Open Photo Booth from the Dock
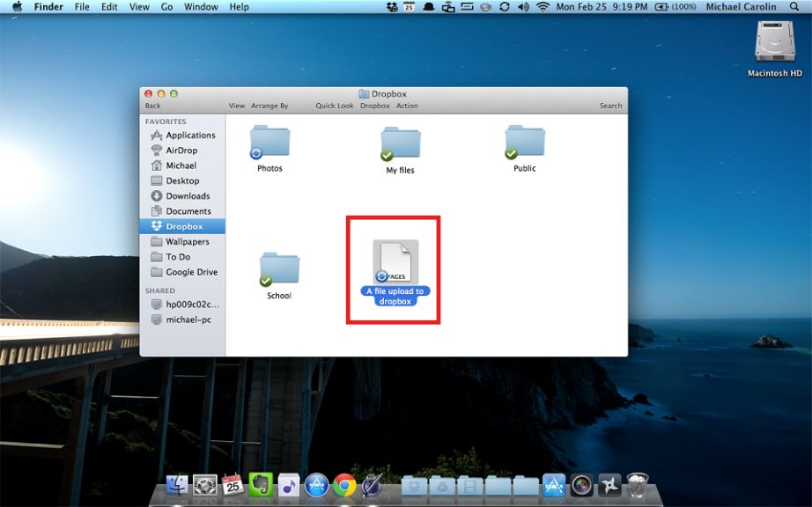The width and height of the screenshot is (812, 507). pos(580,483)
